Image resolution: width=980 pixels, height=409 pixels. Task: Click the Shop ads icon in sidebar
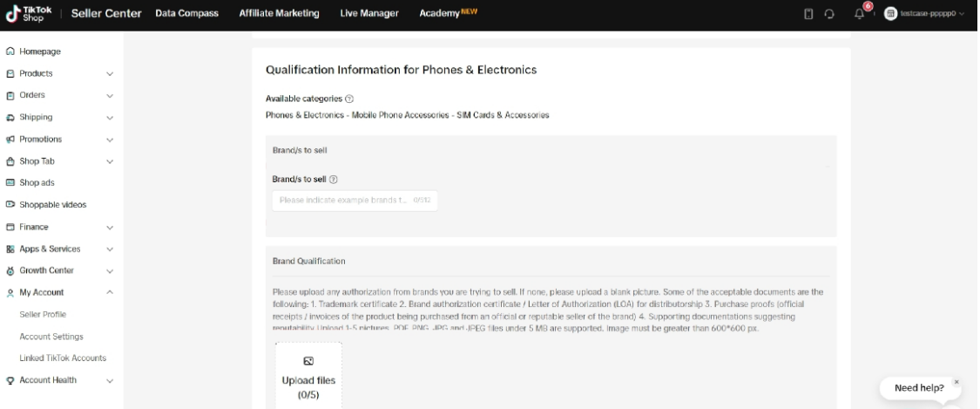[10, 182]
